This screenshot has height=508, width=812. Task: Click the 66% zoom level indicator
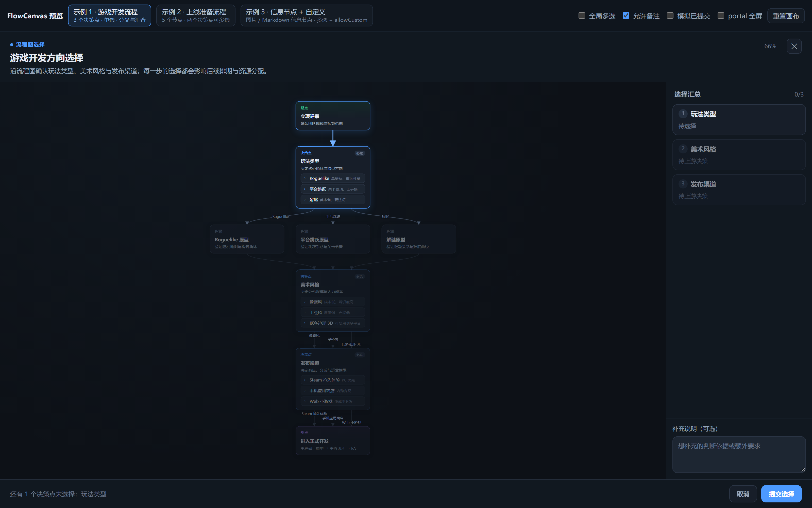(x=770, y=46)
